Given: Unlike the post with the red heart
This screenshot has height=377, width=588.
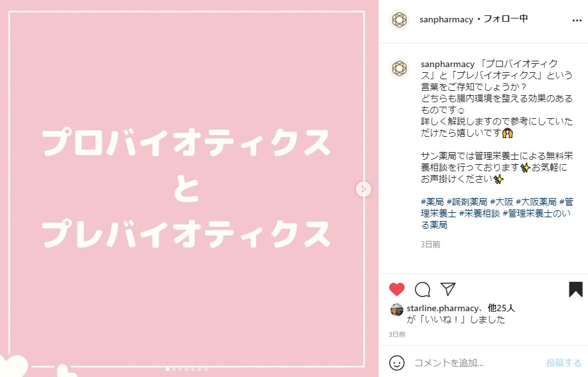Looking at the screenshot, I should (397, 289).
